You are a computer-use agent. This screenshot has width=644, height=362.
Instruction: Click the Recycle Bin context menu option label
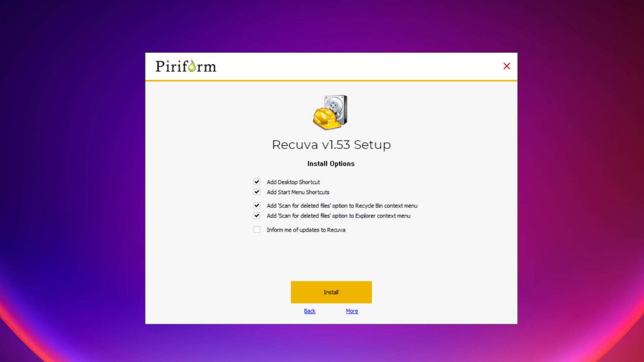pos(342,206)
